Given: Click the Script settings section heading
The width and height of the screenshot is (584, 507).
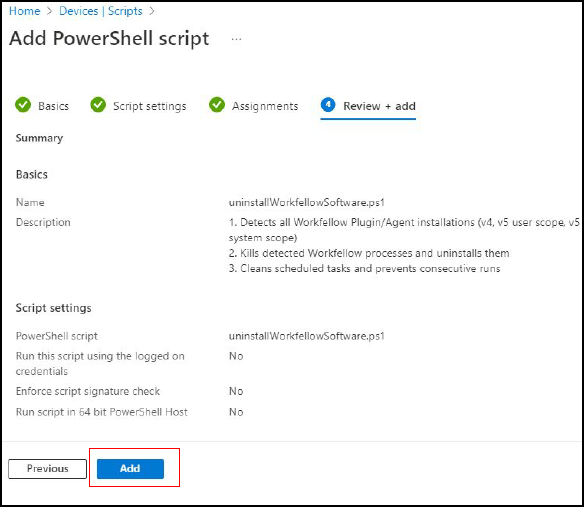Looking at the screenshot, I should (53, 308).
